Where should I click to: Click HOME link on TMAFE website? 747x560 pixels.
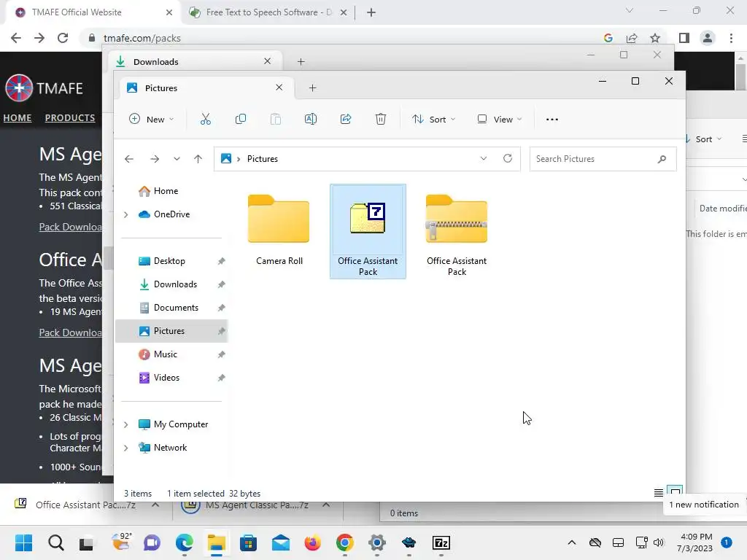18,117
